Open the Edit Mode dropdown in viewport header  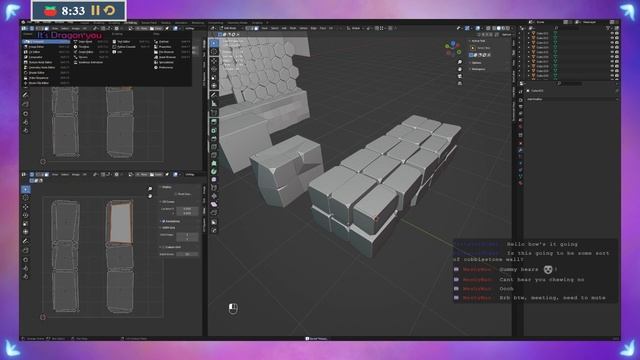click(x=230, y=28)
